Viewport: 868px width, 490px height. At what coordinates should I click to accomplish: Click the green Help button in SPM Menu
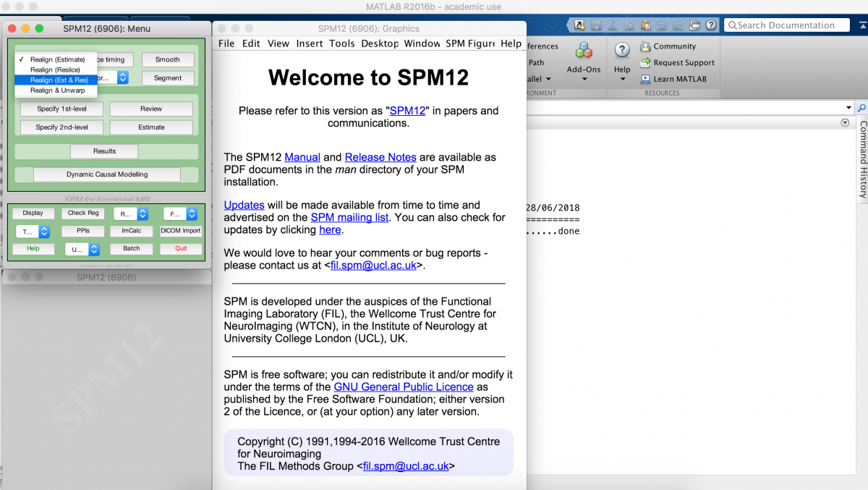click(33, 248)
